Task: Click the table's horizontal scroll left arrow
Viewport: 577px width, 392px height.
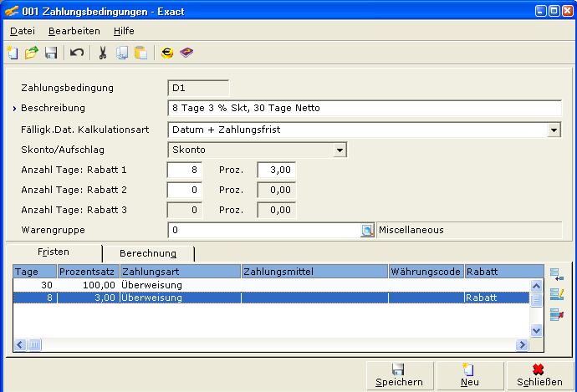Action: (x=20, y=345)
